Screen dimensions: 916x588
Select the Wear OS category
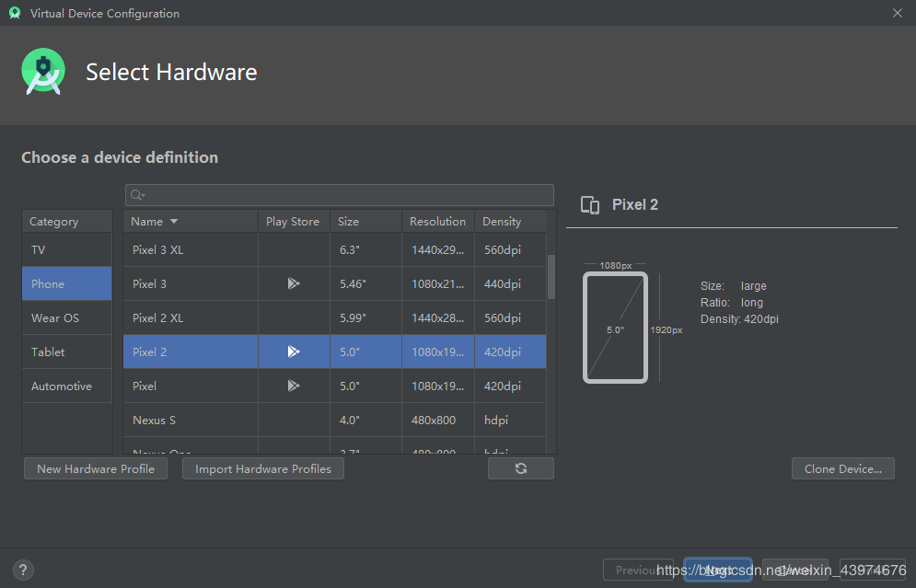66,317
